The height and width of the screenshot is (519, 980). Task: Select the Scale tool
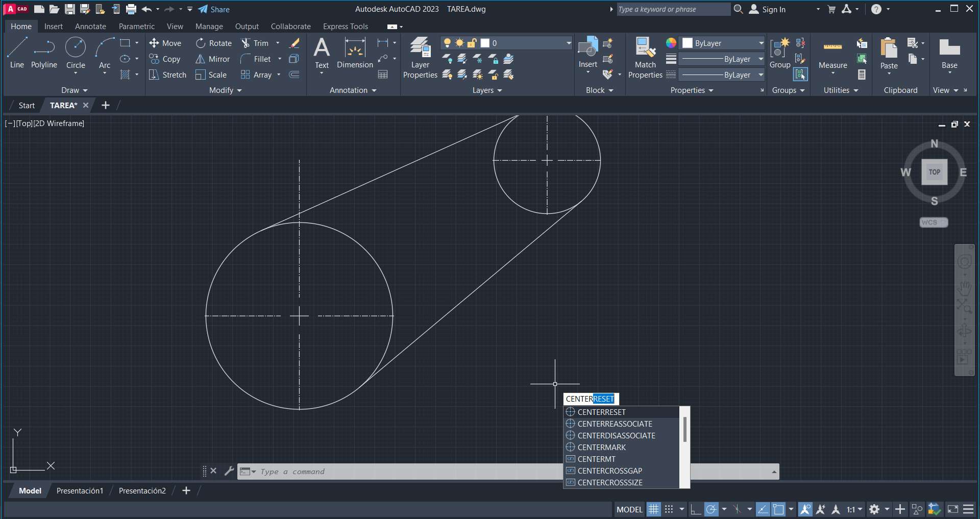click(x=211, y=75)
